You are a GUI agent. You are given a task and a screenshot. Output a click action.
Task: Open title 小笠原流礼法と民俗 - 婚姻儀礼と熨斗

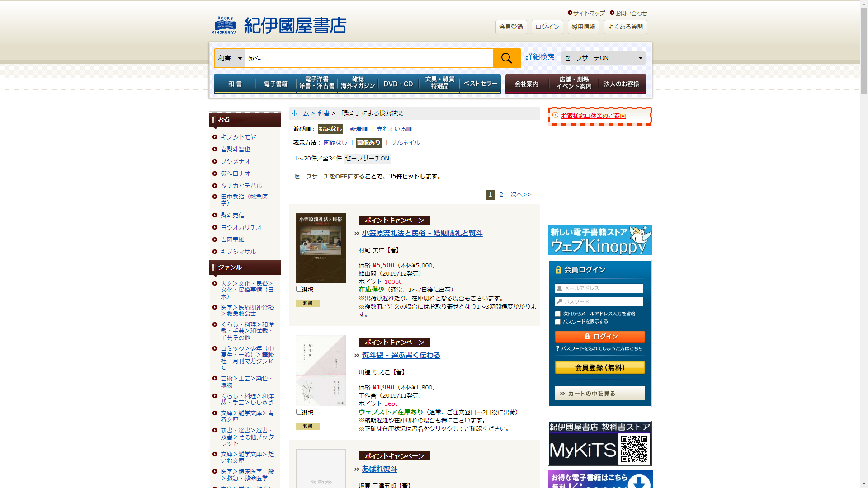coord(422,234)
